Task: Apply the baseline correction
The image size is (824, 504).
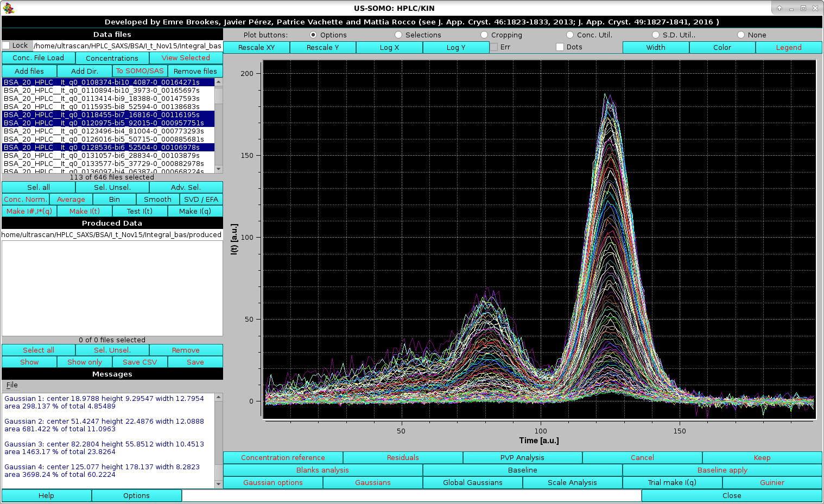Action: (x=722, y=470)
